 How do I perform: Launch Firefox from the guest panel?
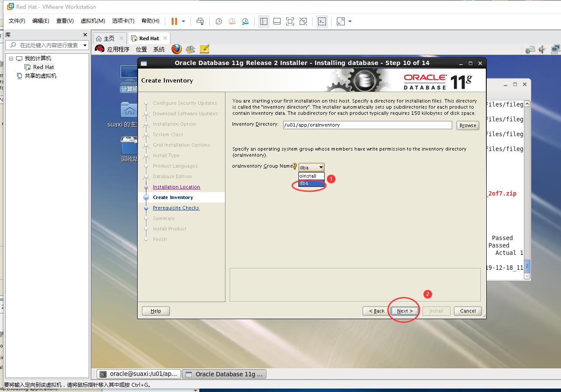tap(177, 49)
